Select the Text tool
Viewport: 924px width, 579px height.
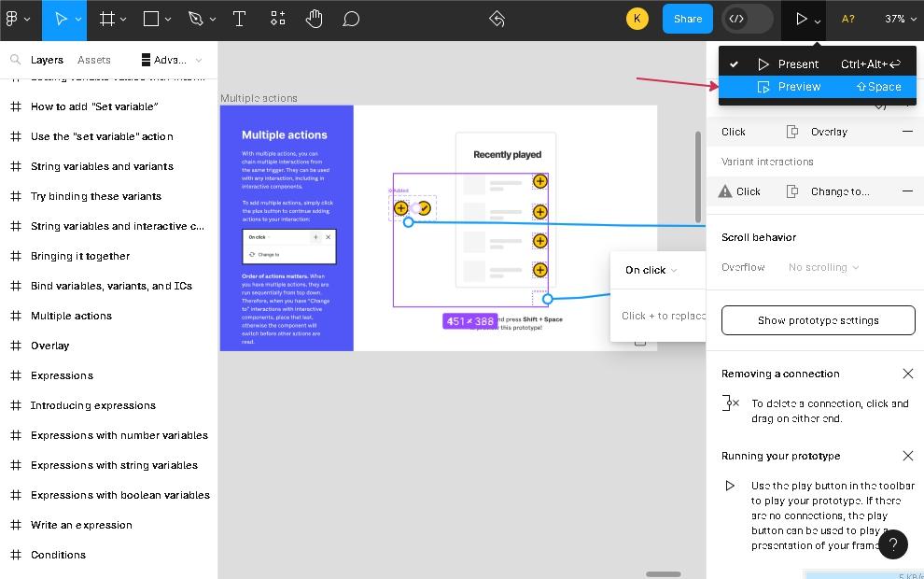pos(239,19)
